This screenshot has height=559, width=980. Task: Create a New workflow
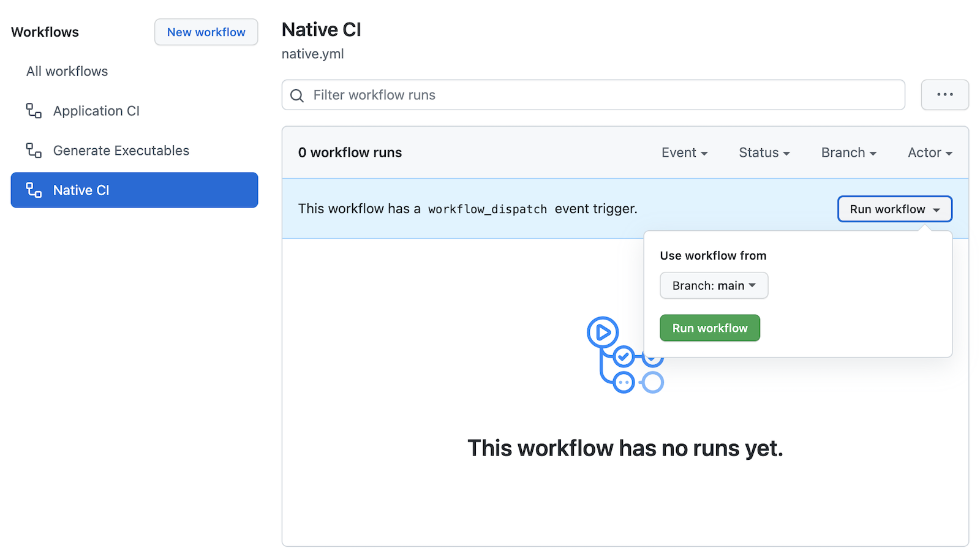206,32
